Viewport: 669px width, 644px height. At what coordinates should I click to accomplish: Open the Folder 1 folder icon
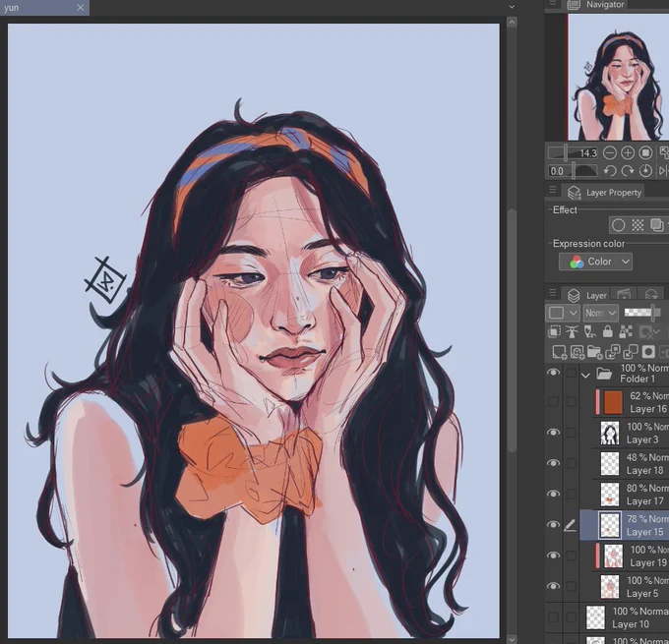point(604,374)
